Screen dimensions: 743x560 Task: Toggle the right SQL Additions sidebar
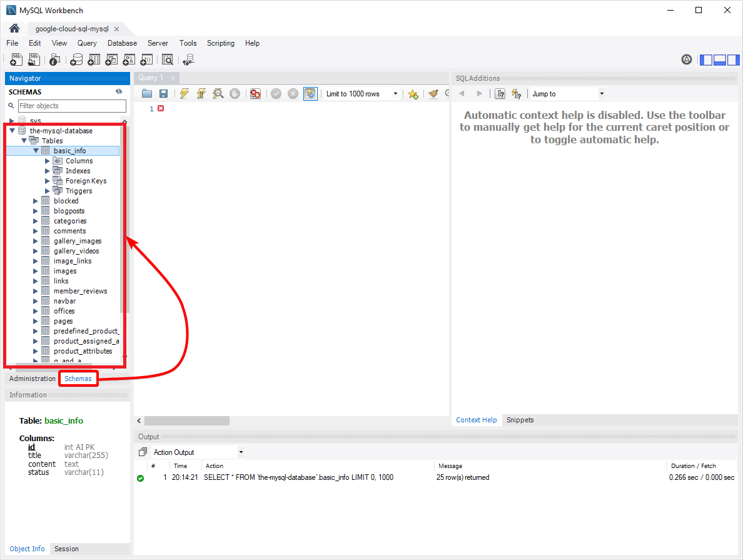(x=733, y=59)
